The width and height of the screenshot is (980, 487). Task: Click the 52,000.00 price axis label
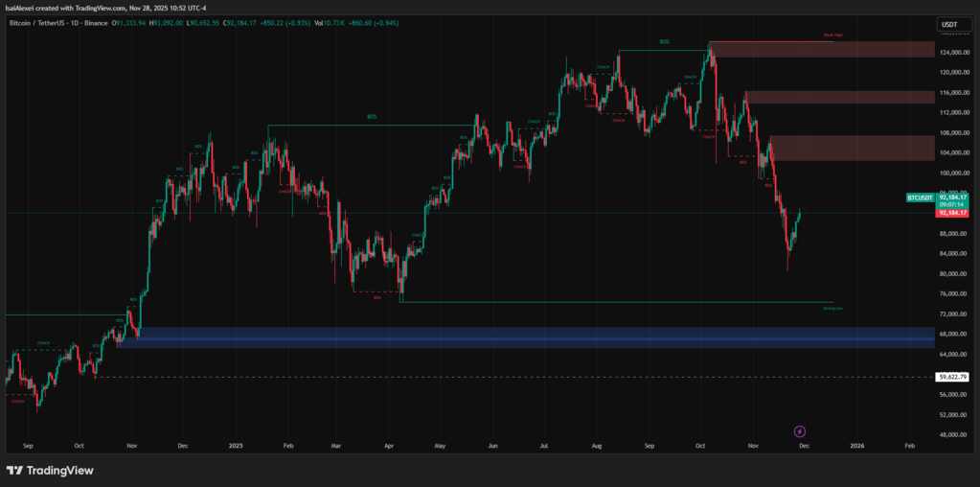point(954,414)
